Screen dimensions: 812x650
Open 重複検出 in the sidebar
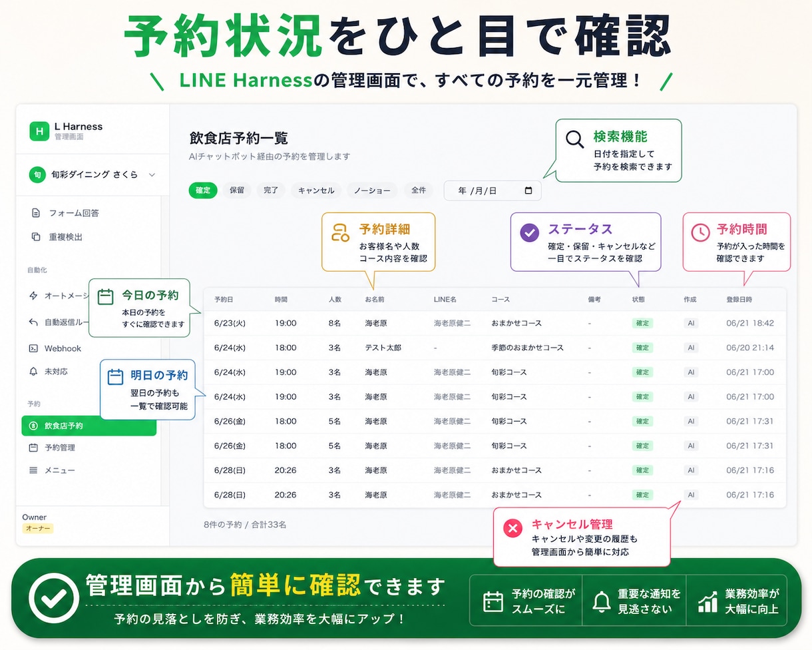click(65, 237)
